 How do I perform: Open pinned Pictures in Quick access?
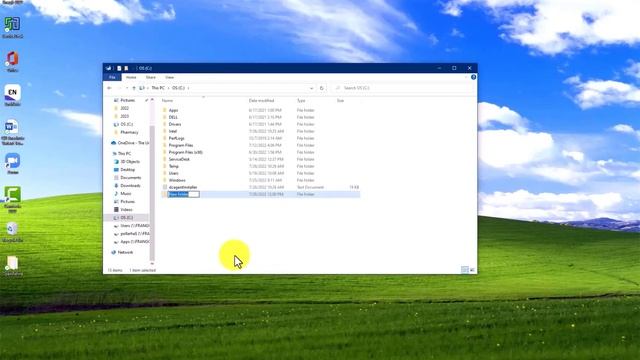pos(127,100)
